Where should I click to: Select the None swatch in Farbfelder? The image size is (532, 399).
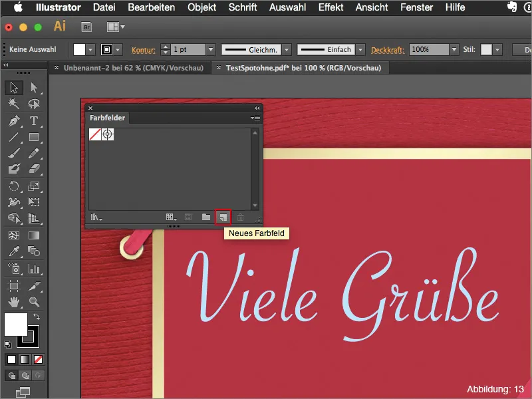pos(95,134)
